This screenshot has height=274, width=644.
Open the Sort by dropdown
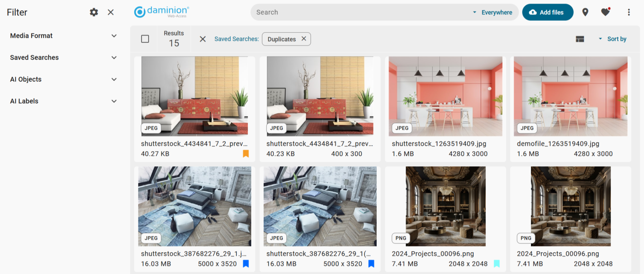click(613, 39)
